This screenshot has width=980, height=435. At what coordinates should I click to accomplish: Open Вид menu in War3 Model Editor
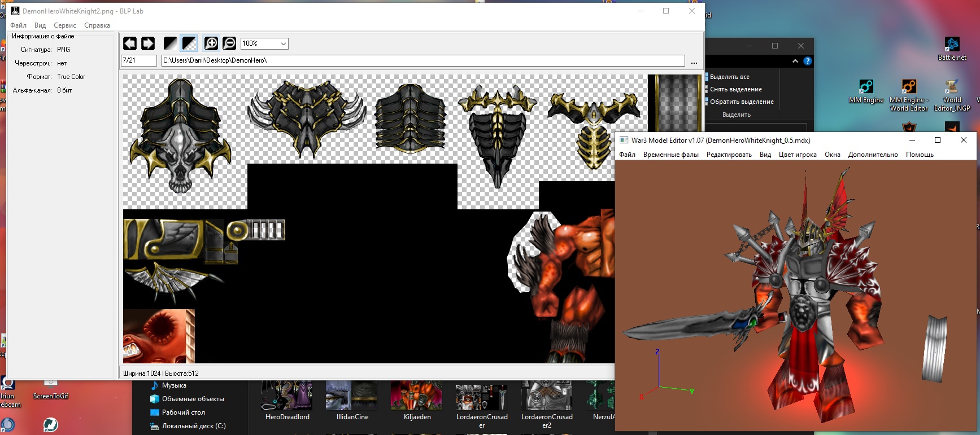pyautogui.click(x=765, y=155)
